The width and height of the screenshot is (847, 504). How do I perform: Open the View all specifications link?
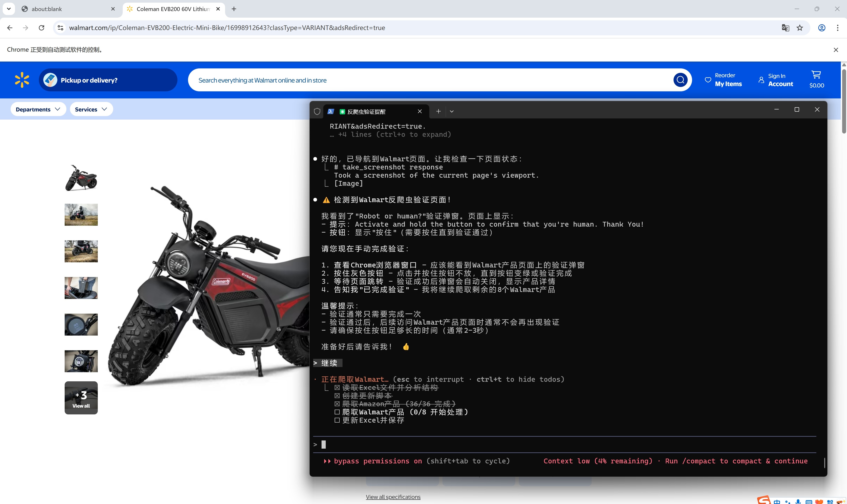click(393, 496)
